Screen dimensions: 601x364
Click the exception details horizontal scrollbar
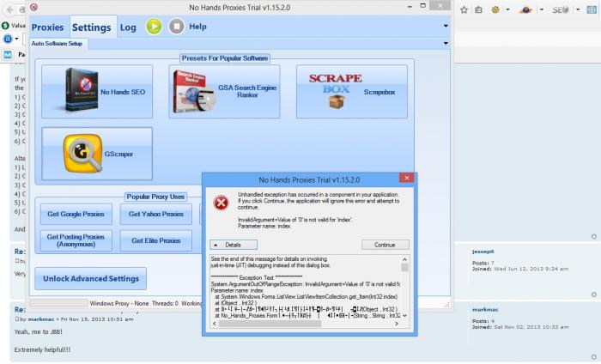point(270,324)
